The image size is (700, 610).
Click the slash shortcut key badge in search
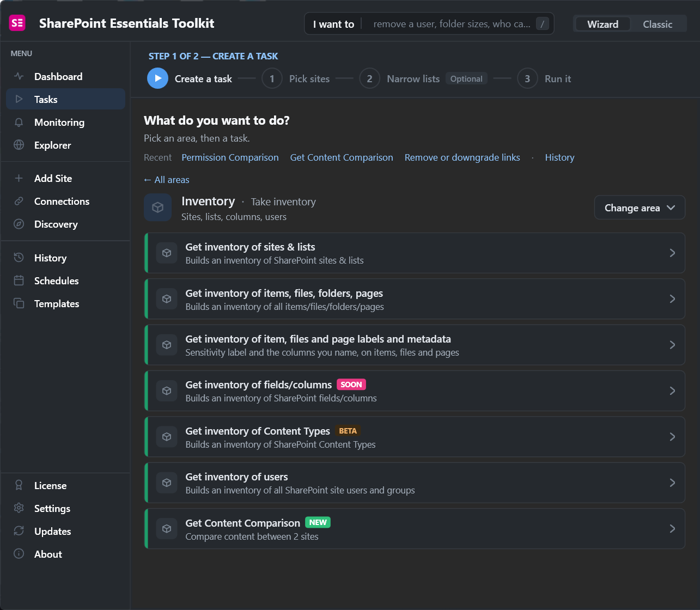(542, 24)
